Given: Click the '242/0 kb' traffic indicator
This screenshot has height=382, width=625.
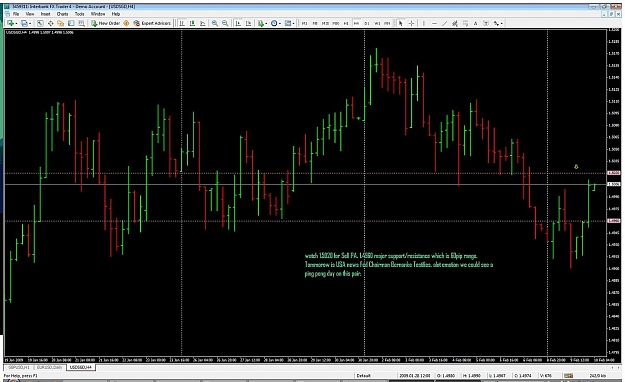Looking at the screenshot, I should tap(597, 376).
